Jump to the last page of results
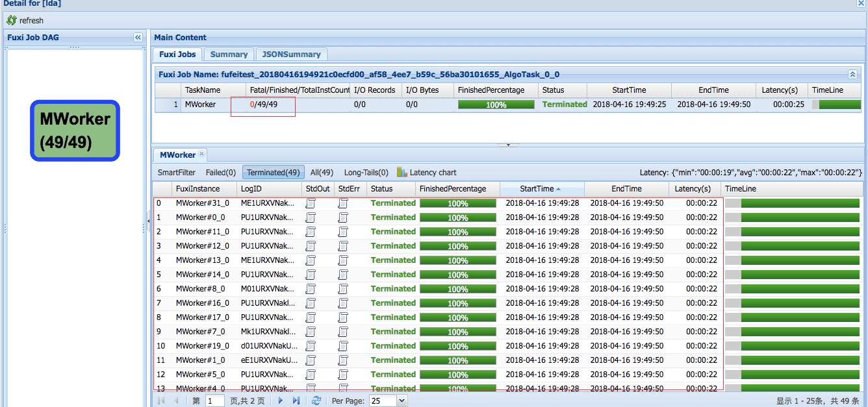The height and width of the screenshot is (407, 868). click(296, 401)
